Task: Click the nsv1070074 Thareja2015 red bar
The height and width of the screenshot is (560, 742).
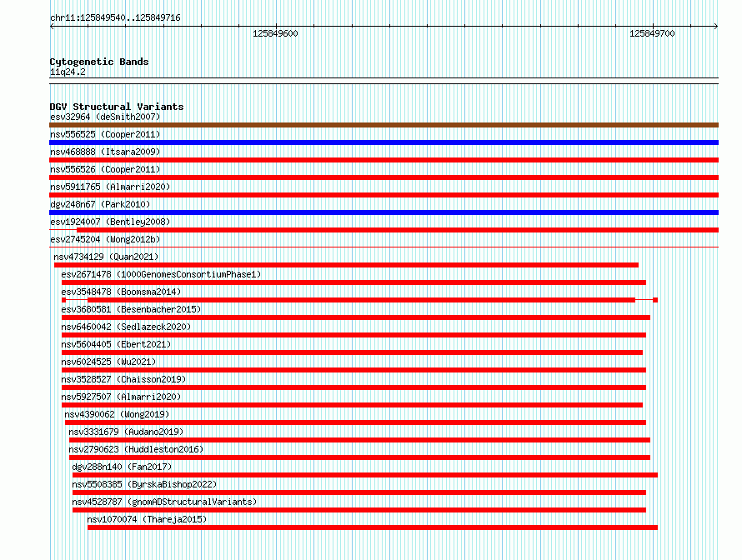Action: click(x=373, y=527)
